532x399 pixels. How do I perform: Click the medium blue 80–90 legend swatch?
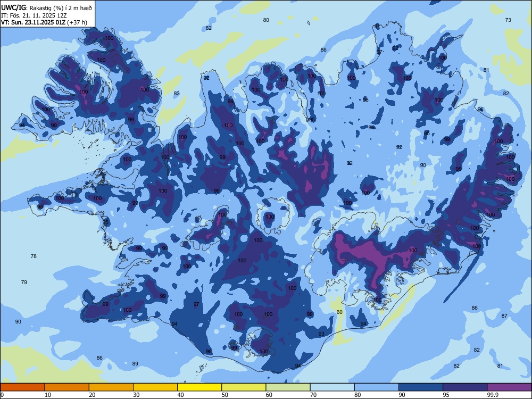click(377, 387)
